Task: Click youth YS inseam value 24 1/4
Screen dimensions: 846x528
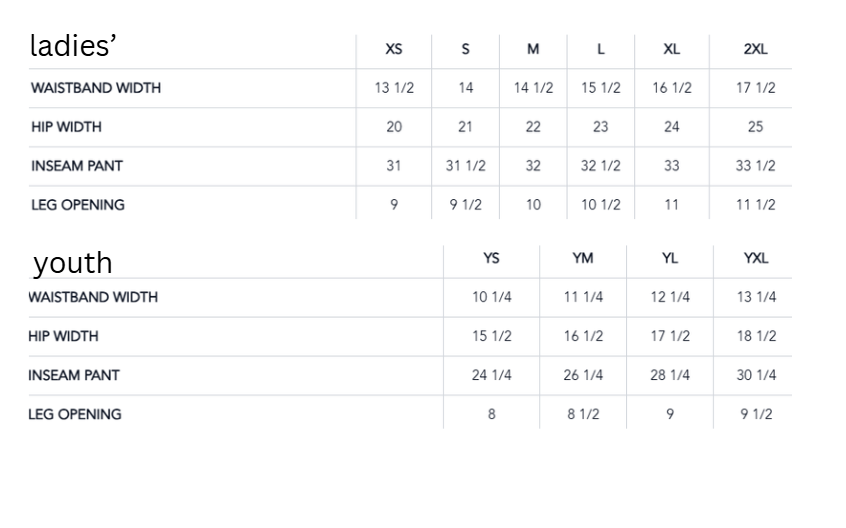Action: coord(492,375)
